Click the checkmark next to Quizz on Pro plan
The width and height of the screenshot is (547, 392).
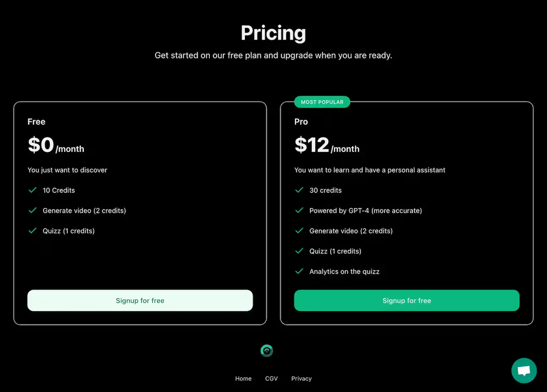(299, 251)
